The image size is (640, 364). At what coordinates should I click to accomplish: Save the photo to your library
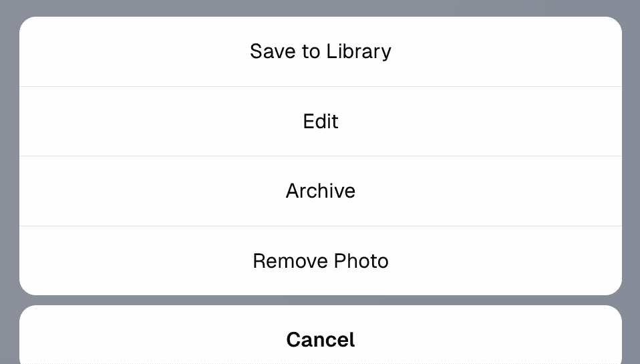click(321, 51)
